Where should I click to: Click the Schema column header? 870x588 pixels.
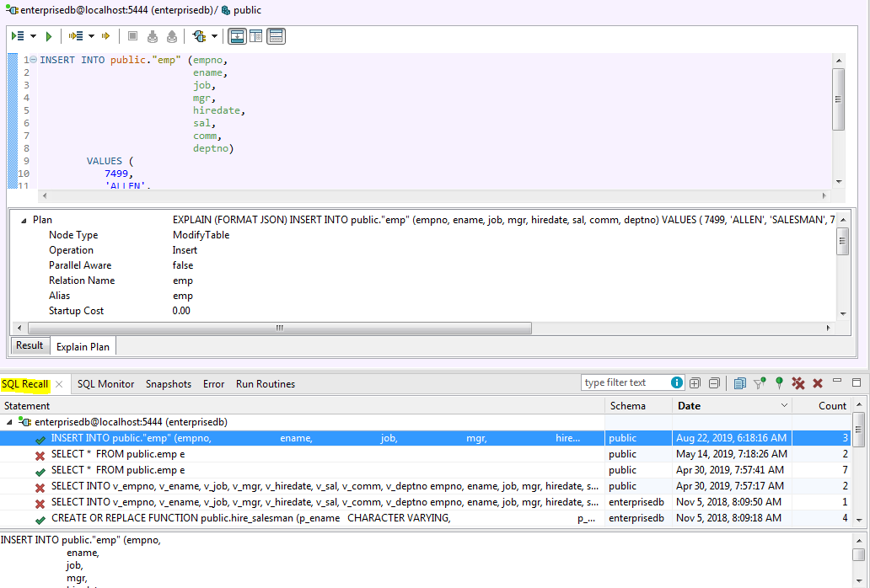639,406
